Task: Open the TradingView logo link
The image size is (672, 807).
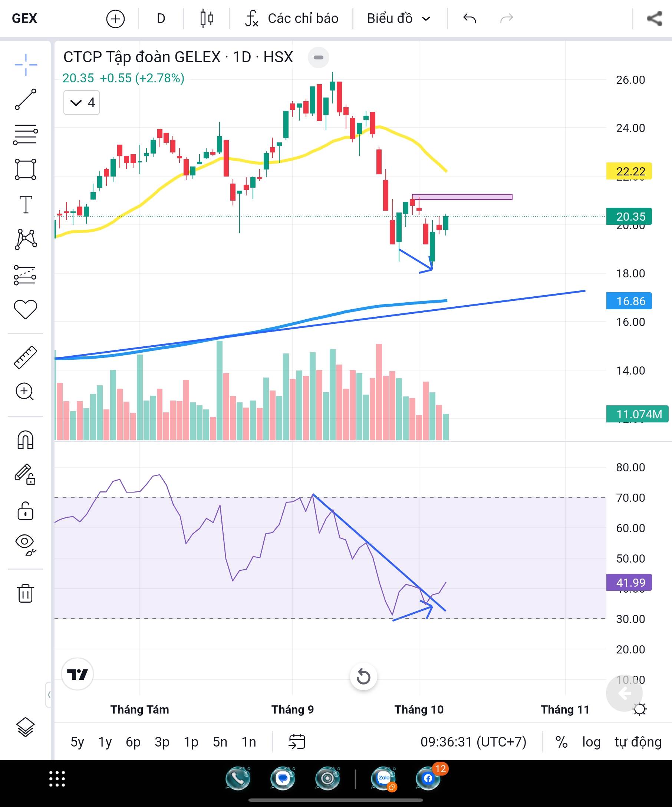Action: tap(77, 675)
